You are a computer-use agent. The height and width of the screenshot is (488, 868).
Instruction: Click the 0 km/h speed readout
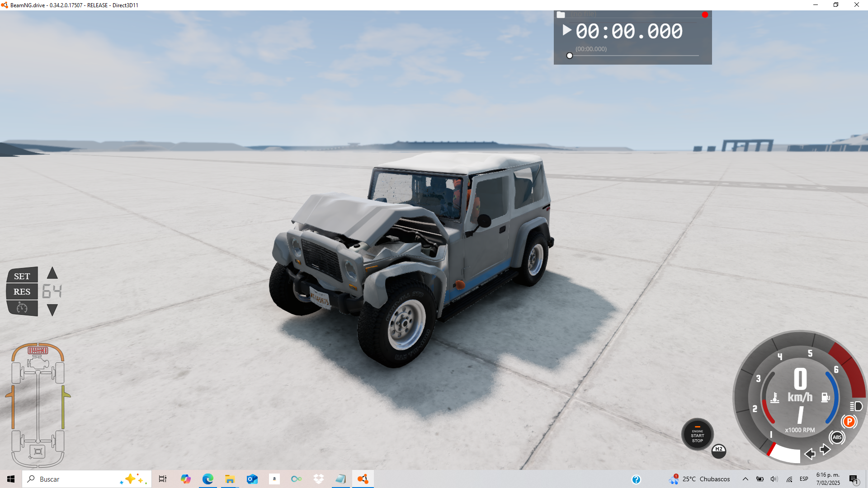pyautogui.click(x=800, y=385)
